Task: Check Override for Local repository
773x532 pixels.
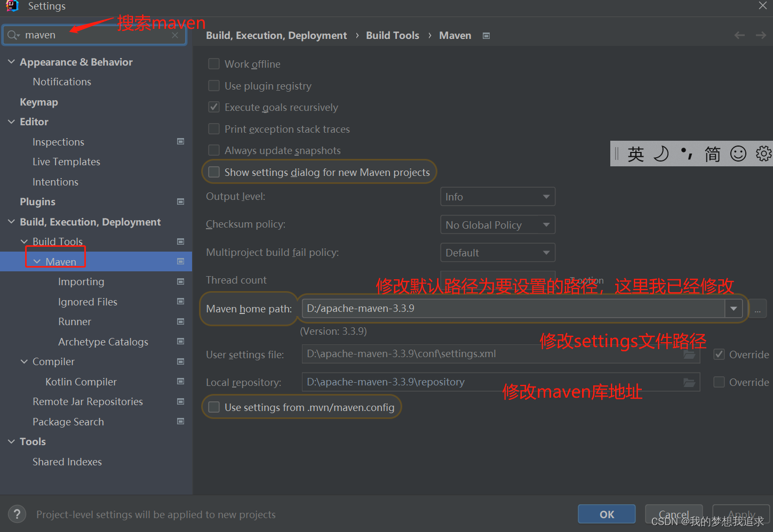Action: [719, 382]
